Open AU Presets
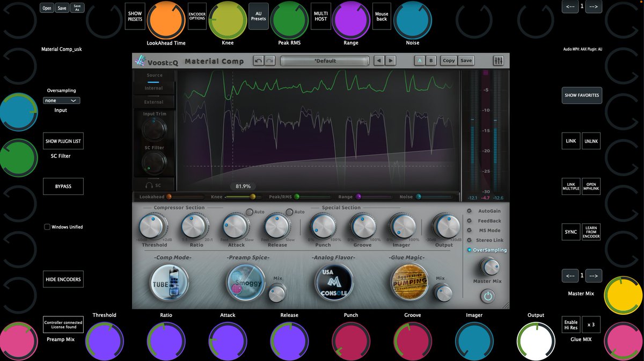Screen dimensions: 644x361 [x=259, y=16]
